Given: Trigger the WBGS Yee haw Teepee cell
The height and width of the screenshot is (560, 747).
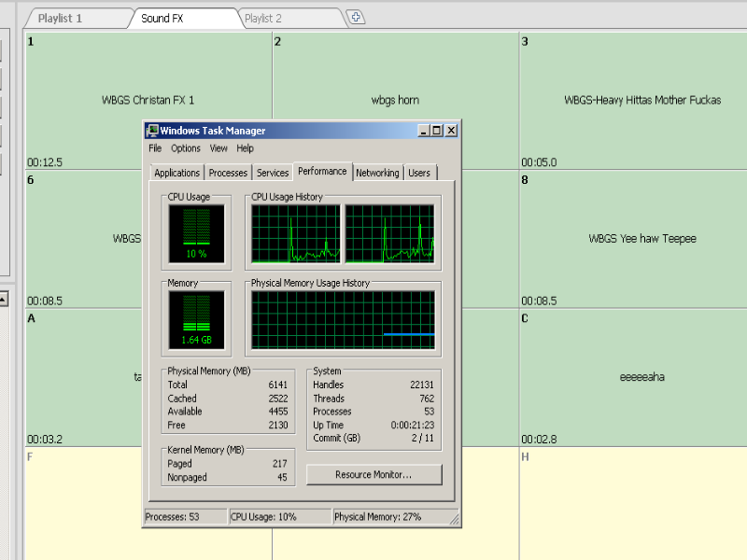Looking at the screenshot, I should pyautogui.click(x=641, y=239).
